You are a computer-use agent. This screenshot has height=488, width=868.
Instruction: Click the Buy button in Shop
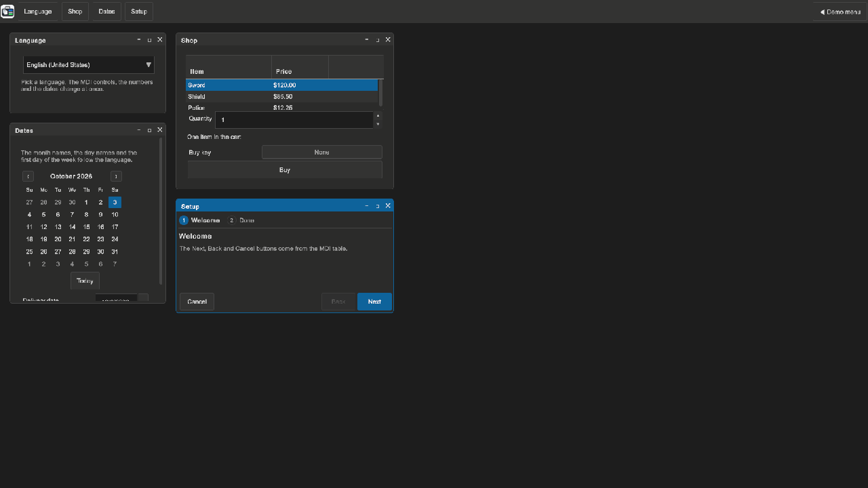285,169
